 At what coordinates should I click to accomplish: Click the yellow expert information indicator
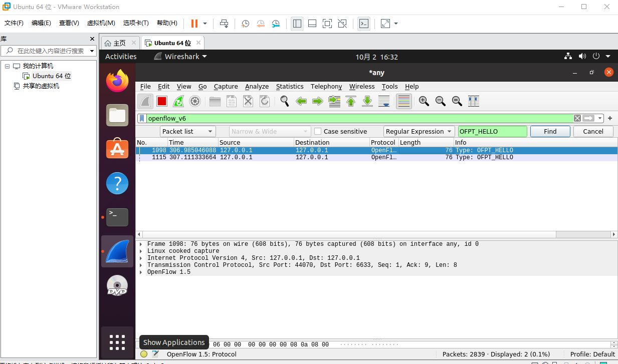pos(144,354)
